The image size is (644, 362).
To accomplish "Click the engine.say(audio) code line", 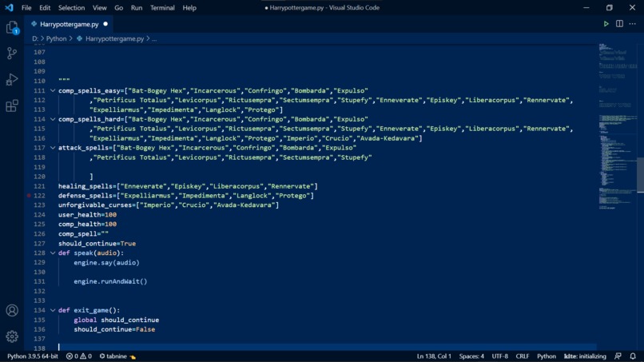I will [x=106, y=263].
